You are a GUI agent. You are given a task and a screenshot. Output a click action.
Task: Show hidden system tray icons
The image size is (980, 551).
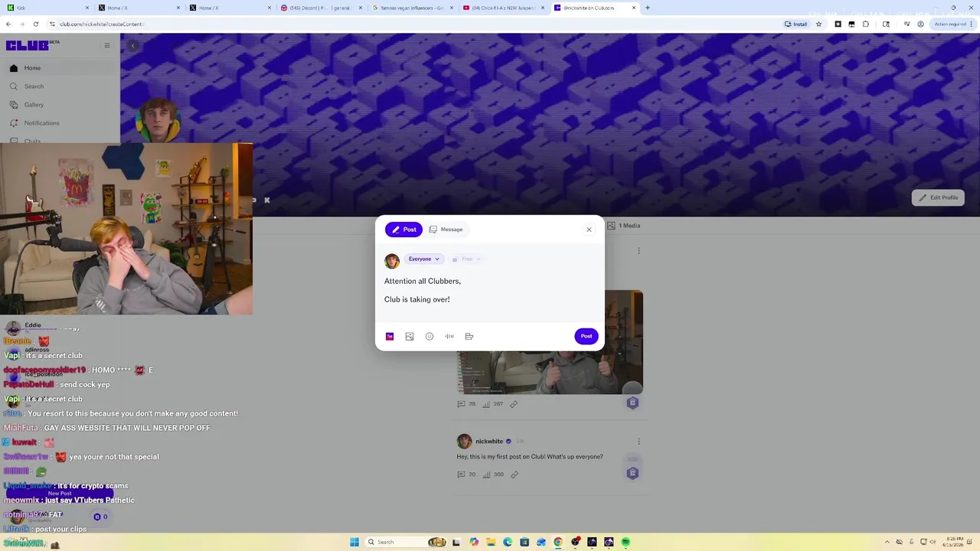[887, 542]
